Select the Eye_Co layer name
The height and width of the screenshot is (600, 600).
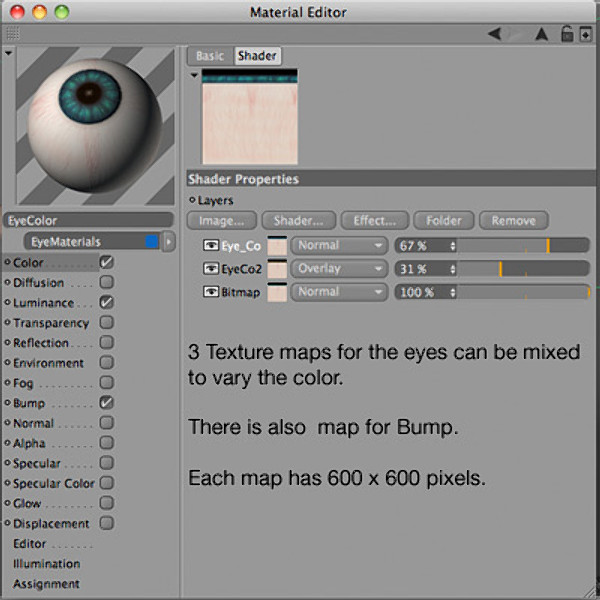click(241, 246)
